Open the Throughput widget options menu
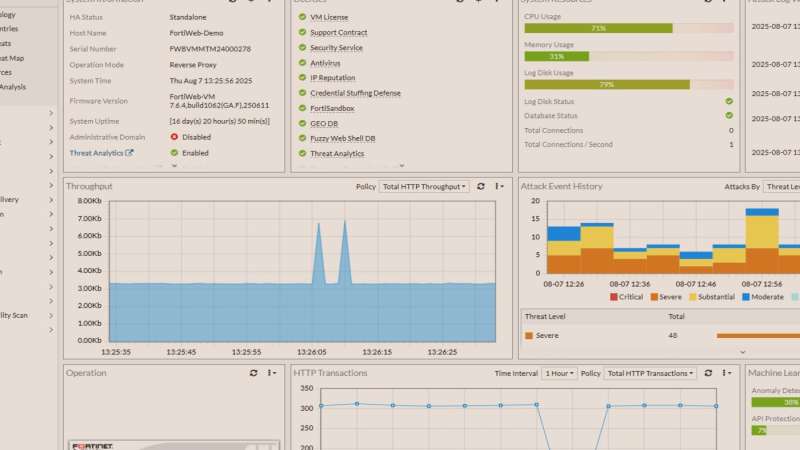This screenshot has height=450, width=800. point(499,187)
